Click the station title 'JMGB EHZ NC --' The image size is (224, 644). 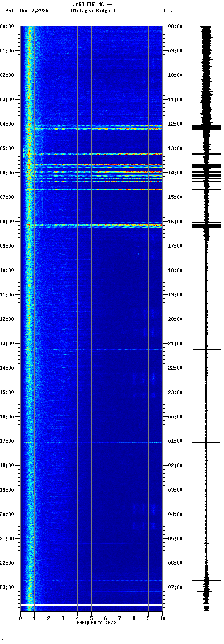click(93, 4)
